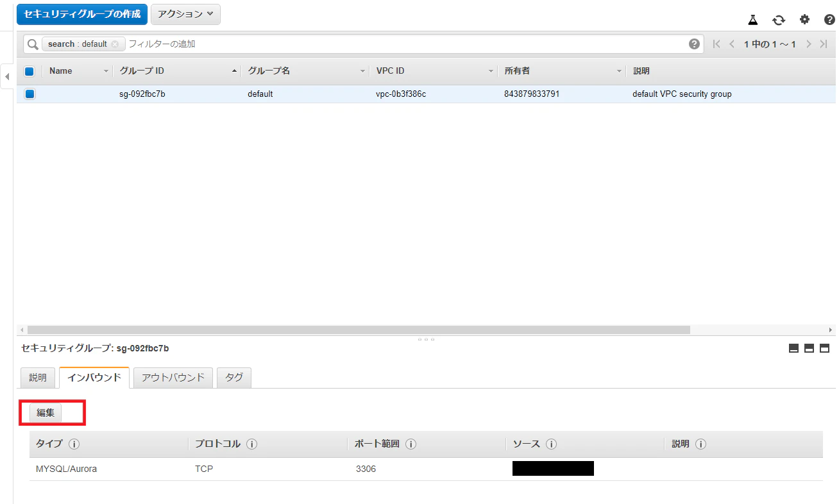Open the VPC ID column dropdown arrow
839x504 pixels.
491,71
